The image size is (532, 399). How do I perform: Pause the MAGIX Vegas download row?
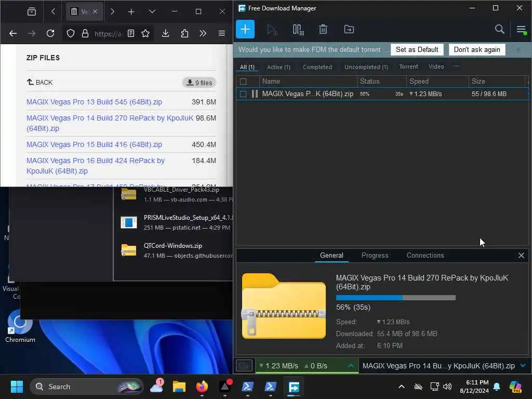pyautogui.click(x=255, y=94)
